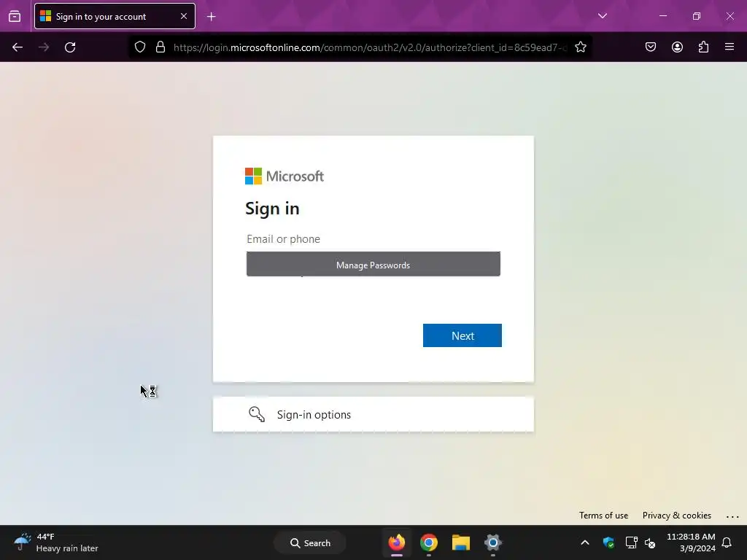This screenshot has width=747, height=560.
Task: Open a new tab with plus button
Action: point(212,17)
